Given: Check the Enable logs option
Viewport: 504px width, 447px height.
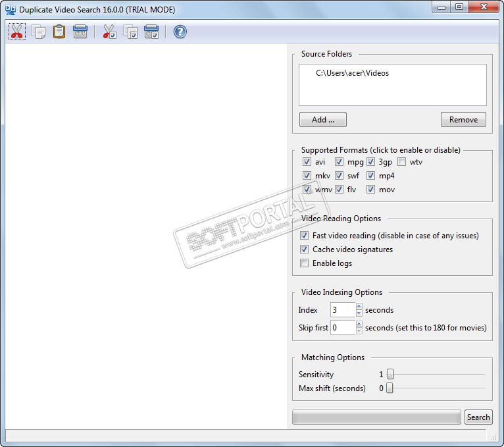Looking at the screenshot, I should (x=304, y=263).
